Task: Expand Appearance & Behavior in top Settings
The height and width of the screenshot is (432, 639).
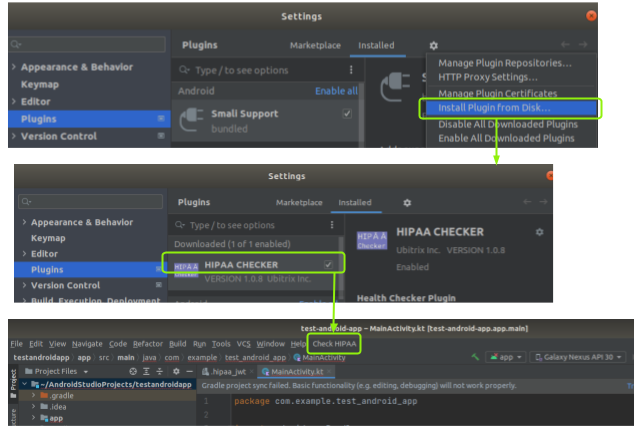Action: 14,66
